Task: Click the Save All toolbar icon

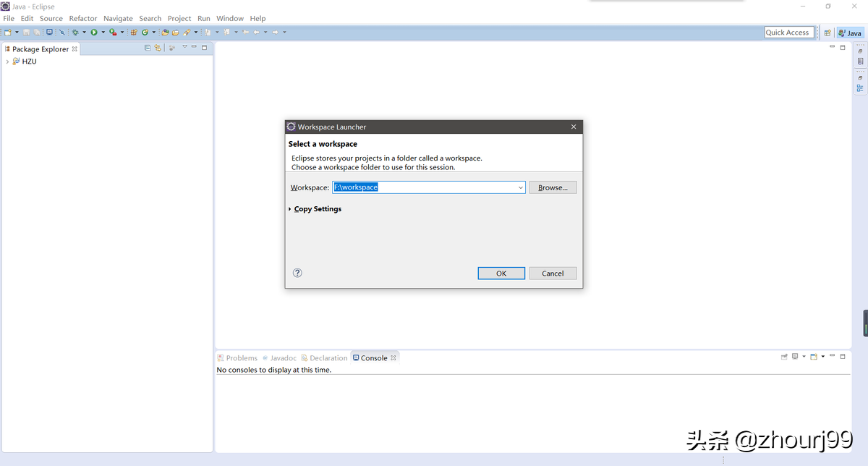Action: click(36, 33)
